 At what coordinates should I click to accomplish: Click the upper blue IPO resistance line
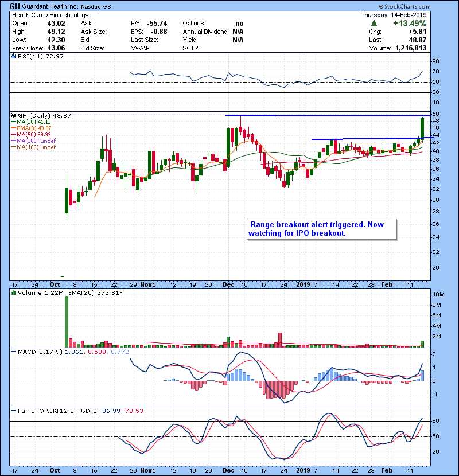(x=328, y=116)
